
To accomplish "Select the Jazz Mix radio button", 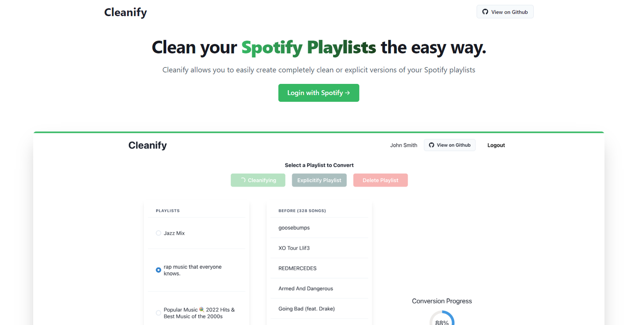I will coord(158,233).
